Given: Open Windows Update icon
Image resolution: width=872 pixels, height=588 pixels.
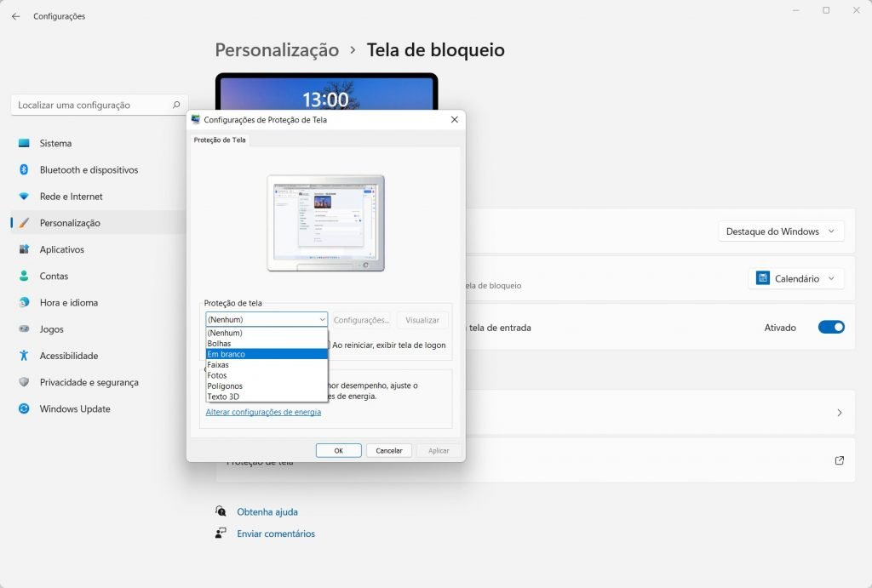Looking at the screenshot, I should [24, 409].
